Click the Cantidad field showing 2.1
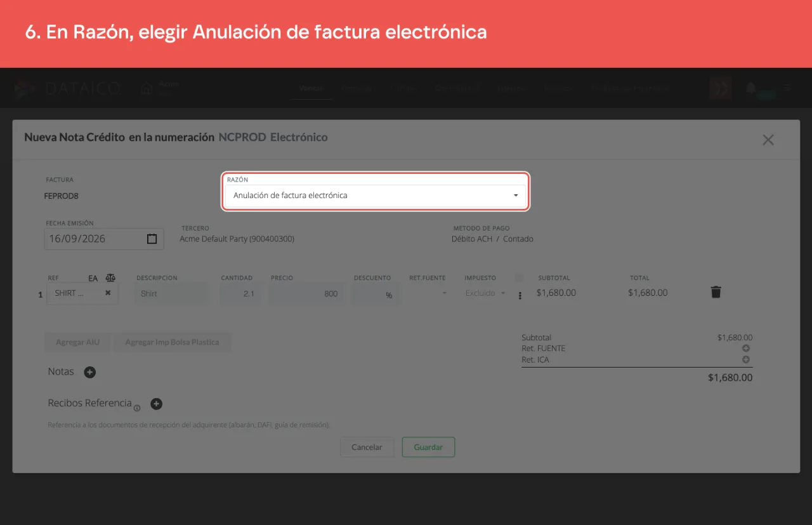Viewport: 812px width, 525px height. pyautogui.click(x=240, y=294)
